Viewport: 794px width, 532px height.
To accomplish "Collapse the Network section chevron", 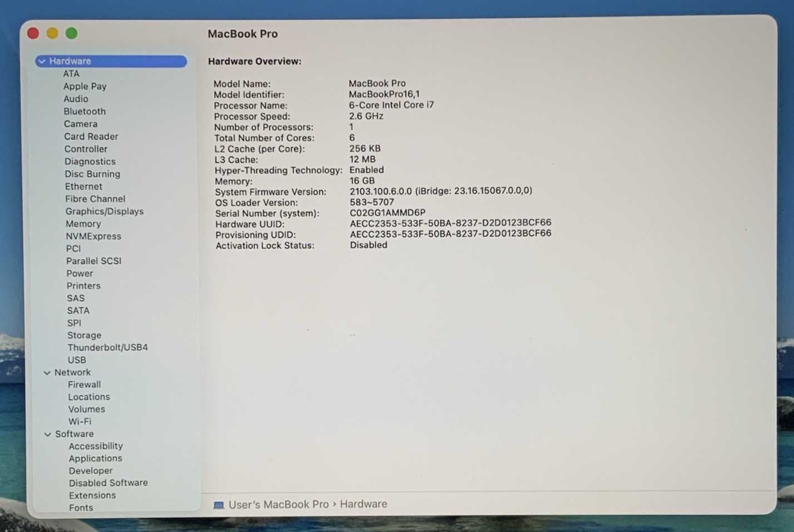I will [47, 372].
